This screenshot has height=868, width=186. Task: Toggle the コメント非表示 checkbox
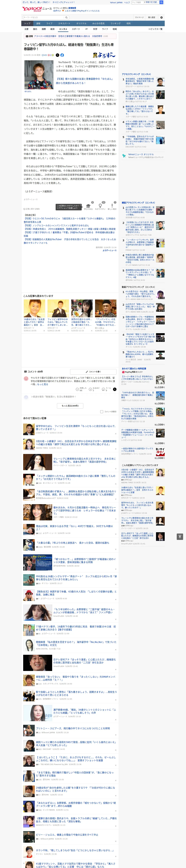(102, 412)
